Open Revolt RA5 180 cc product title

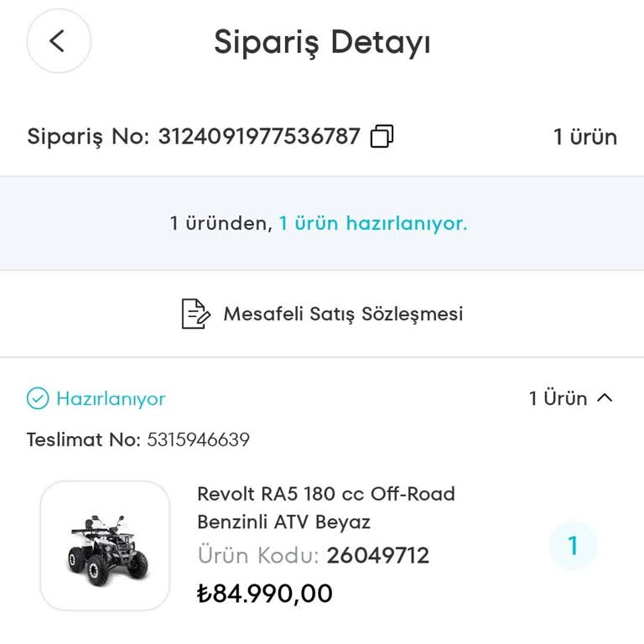pos(325,507)
